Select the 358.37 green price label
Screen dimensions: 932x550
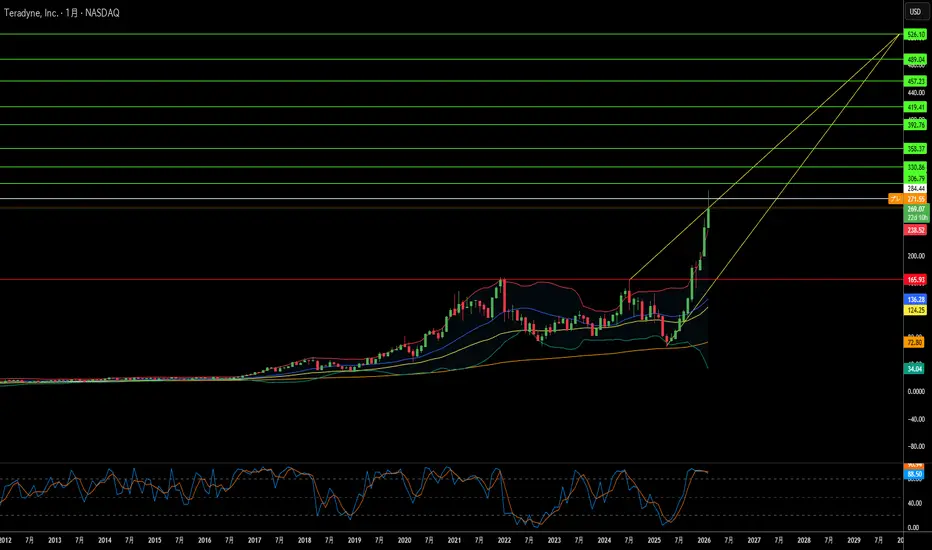915,149
